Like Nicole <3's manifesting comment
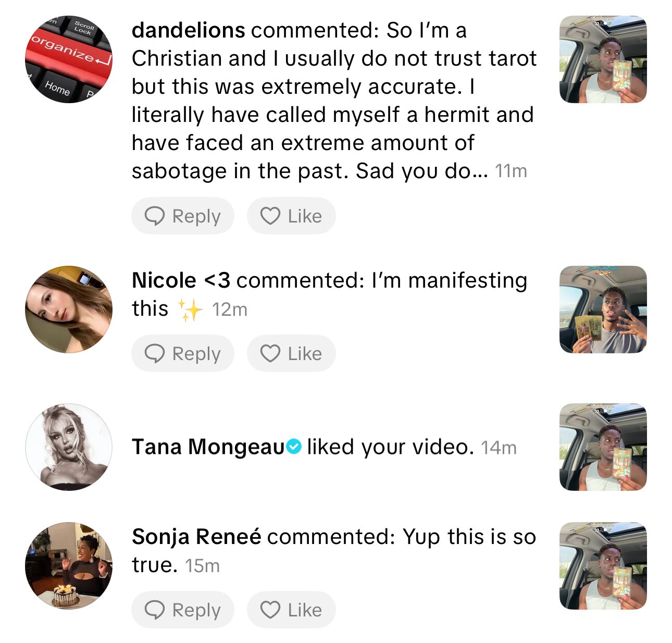 (291, 353)
